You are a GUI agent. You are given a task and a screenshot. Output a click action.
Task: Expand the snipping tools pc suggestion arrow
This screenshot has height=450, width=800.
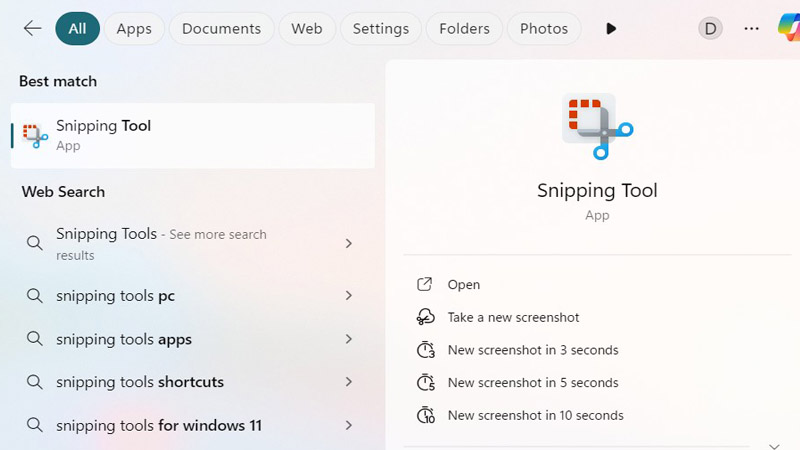coord(349,296)
